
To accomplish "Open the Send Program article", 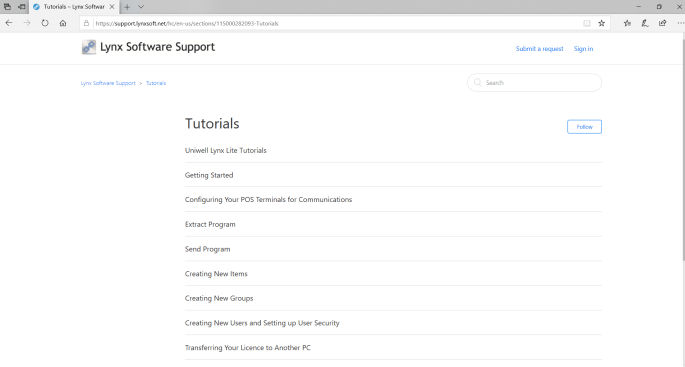I will coord(208,249).
